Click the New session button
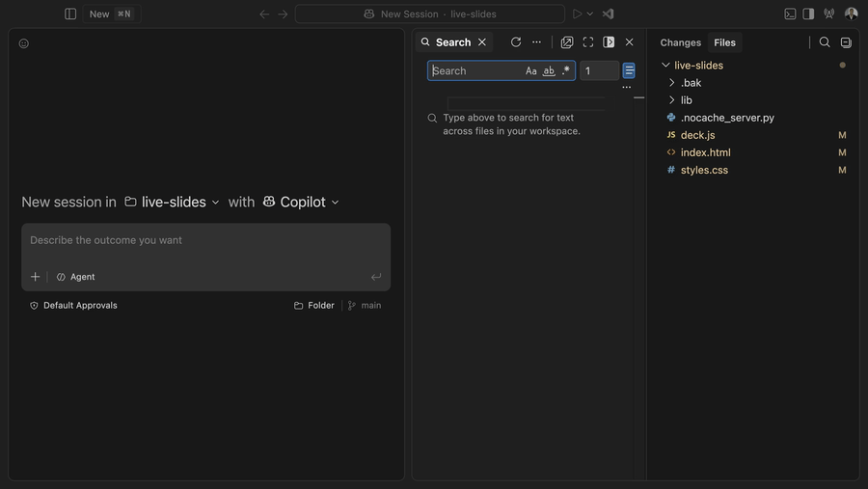The height and width of the screenshot is (489, 868). click(111, 14)
